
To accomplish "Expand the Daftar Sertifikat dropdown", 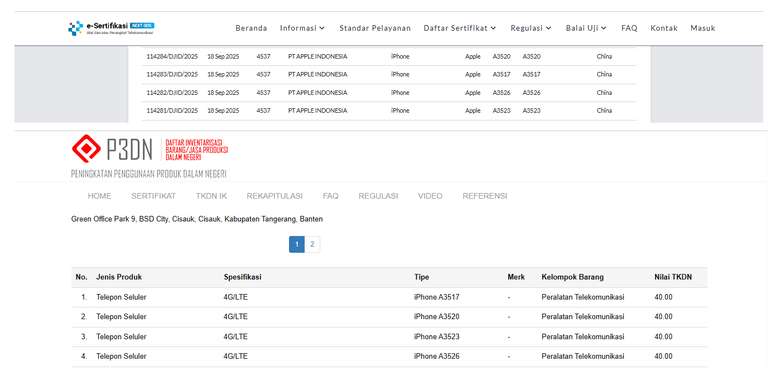I will pyautogui.click(x=460, y=28).
